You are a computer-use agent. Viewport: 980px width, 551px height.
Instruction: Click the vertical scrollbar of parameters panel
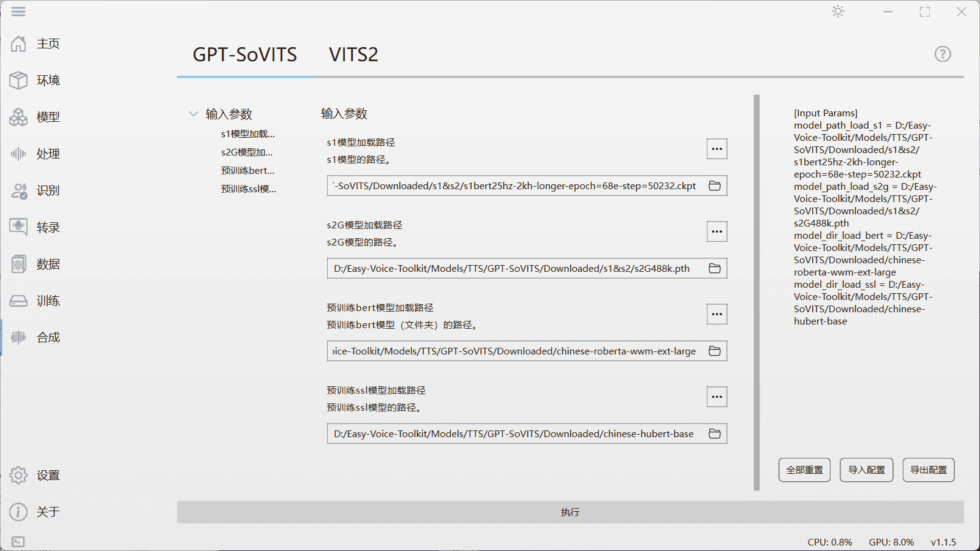click(756, 293)
